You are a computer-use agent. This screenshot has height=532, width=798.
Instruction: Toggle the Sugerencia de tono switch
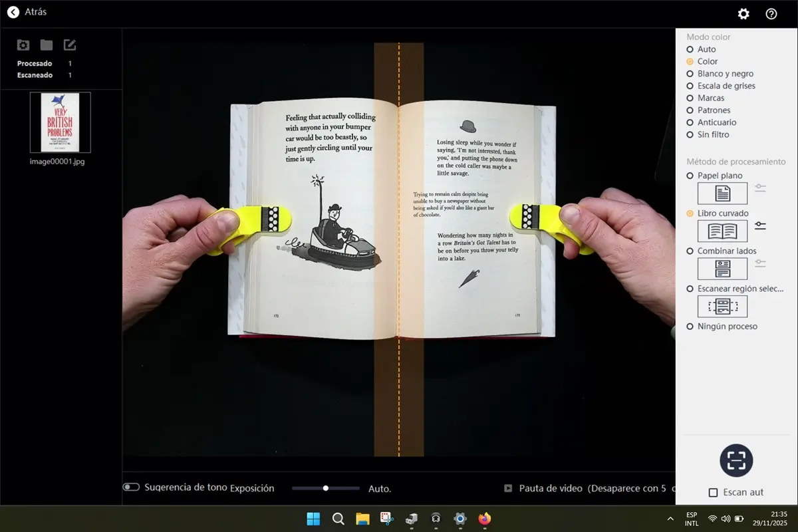click(x=131, y=487)
